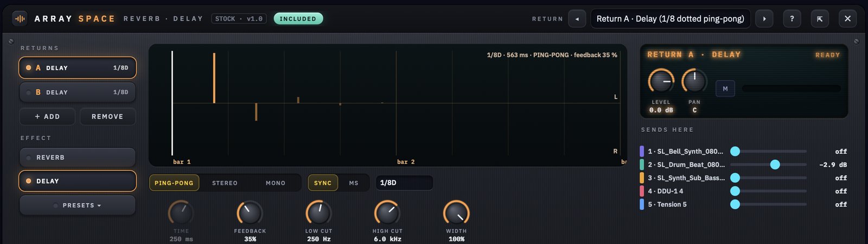Image resolution: width=868 pixels, height=244 pixels.
Task: Switch delay mode to MONO
Action: tap(276, 183)
